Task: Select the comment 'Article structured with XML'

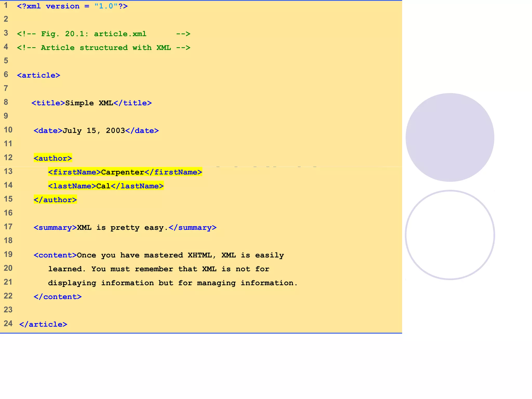Action: click(104, 48)
